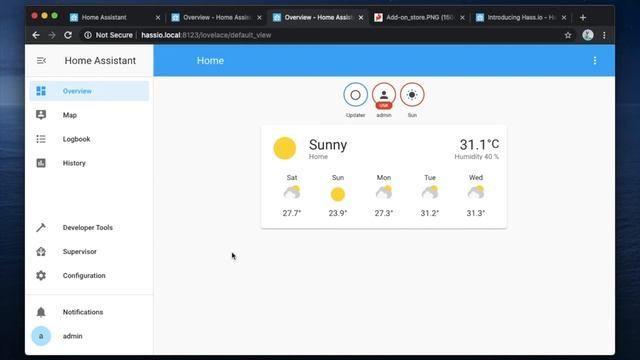The image size is (640, 360).
Task: Click Monday's forecast icon
Action: pos(384,193)
